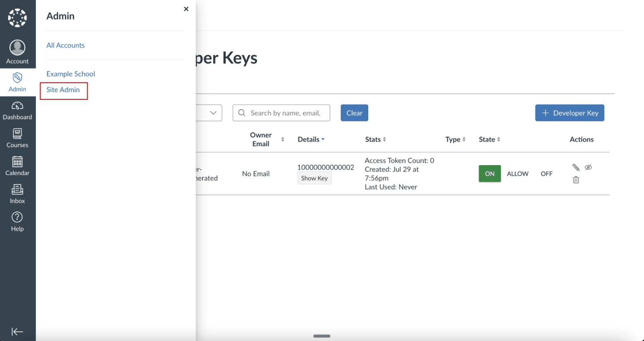644x341 pixels.
Task: Delete the developer key via trash icon
Action: (575, 180)
